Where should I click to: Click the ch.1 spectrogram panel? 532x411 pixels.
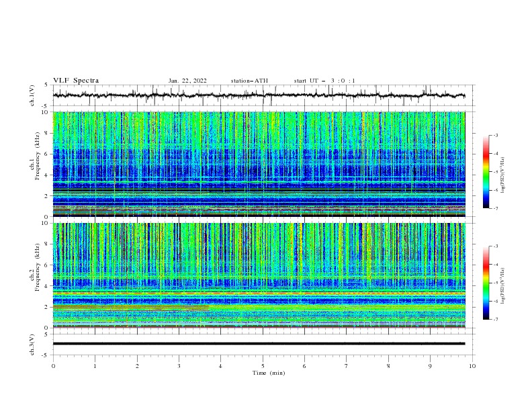pyautogui.click(x=259, y=164)
